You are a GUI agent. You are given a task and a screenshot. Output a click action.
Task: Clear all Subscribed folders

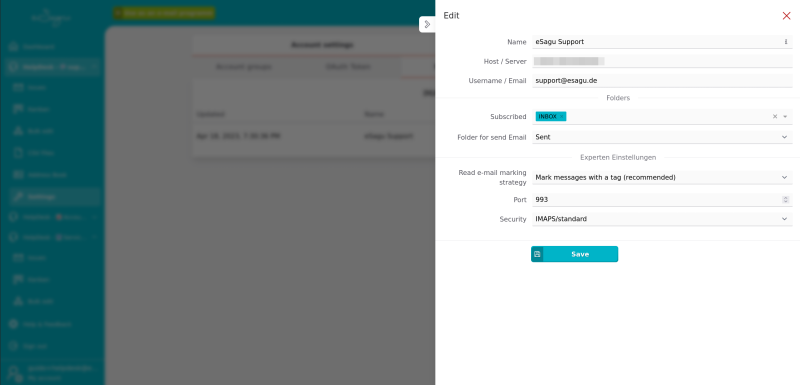point(774,117)
